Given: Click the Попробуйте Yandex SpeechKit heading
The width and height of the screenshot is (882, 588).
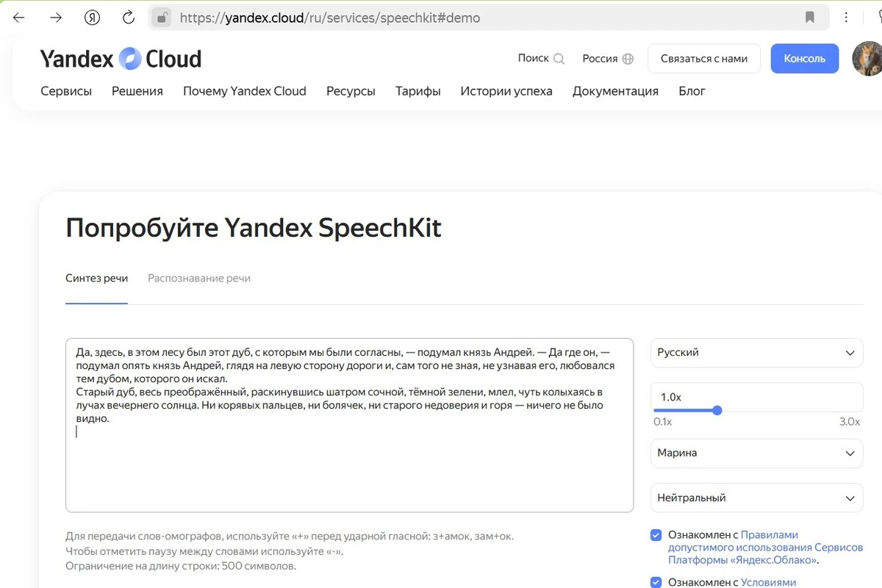Looking at the screenshot, I should pyautogui.click(x=254, y=229).
